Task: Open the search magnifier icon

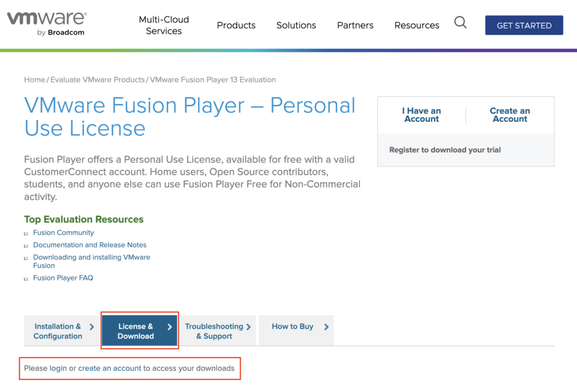Action: (460, 23)
